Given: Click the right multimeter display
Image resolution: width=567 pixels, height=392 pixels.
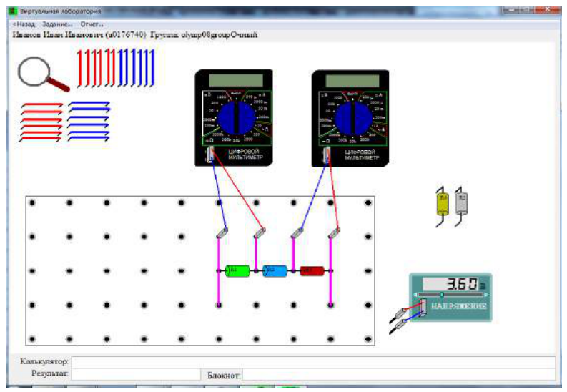Looking at the screenshot, I should pyautogui.click(x=352, y=81).
